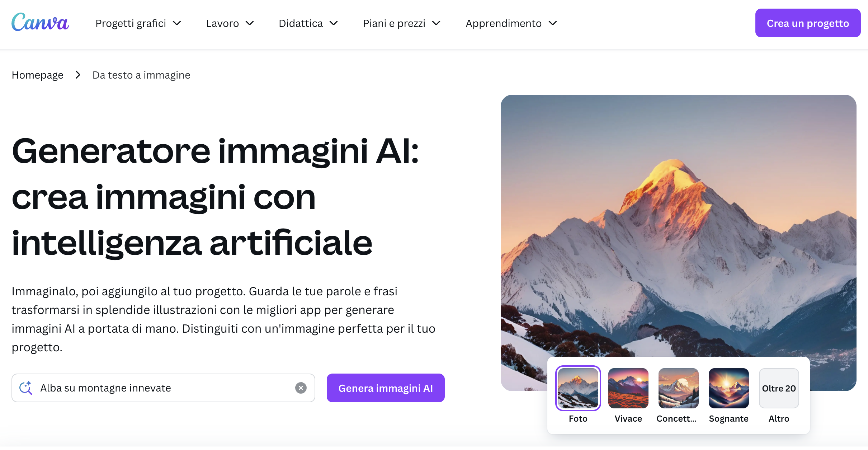Screen dimensions: 868x450
Task: Select the Foto style thumbnail
Action: pos(578,388)
